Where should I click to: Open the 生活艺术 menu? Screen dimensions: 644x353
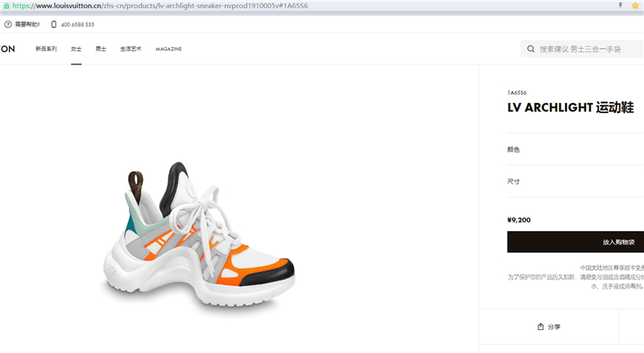pyautogui.click(x=130, y=49)
